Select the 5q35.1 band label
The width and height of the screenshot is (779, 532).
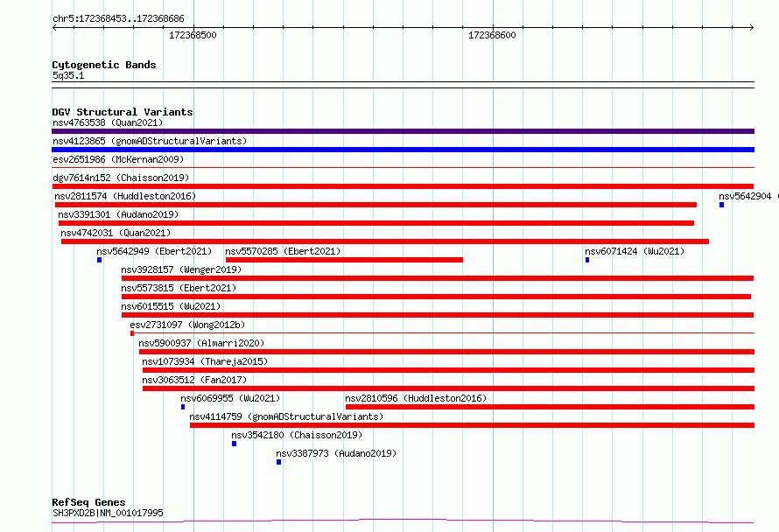tap(68, 75)
